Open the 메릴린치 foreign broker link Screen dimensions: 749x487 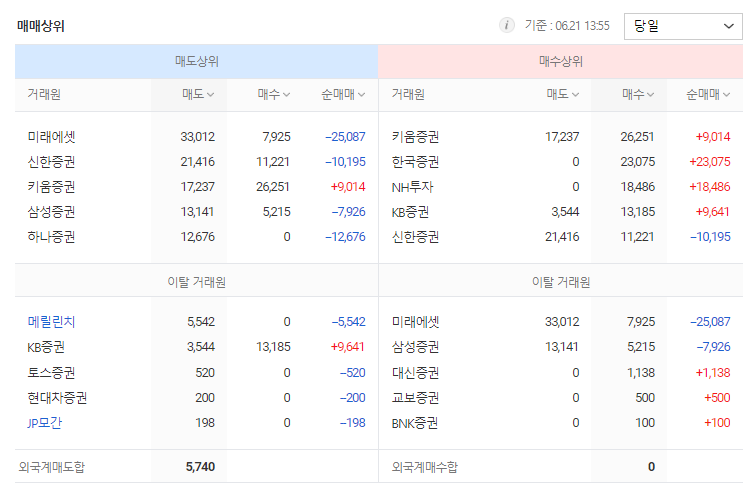51,322
